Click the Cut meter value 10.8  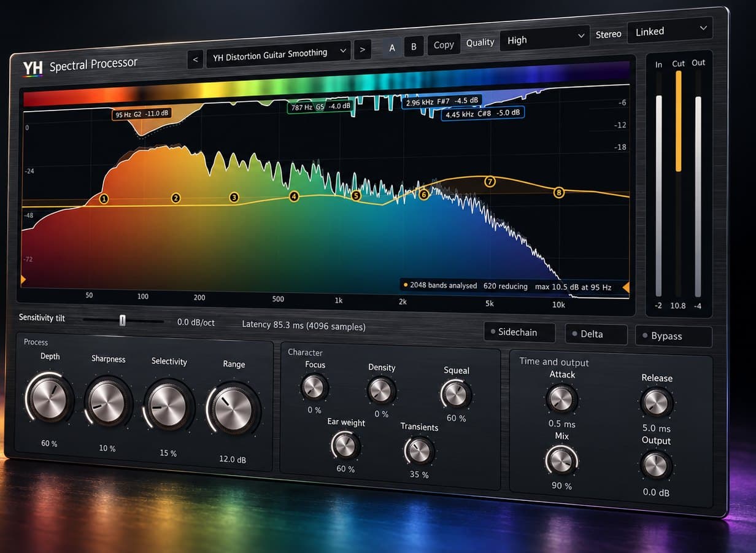point(677,305)
